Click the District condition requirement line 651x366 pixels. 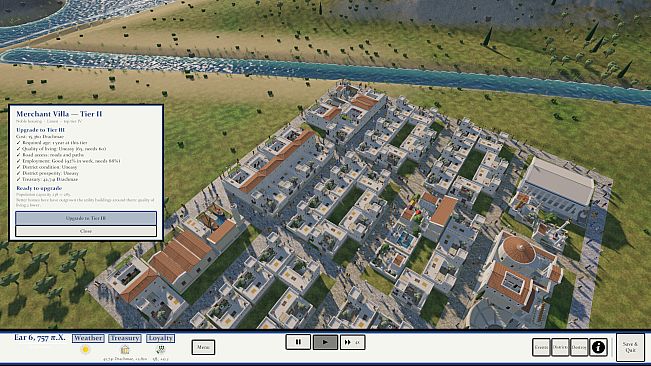[x=46, y=167]
